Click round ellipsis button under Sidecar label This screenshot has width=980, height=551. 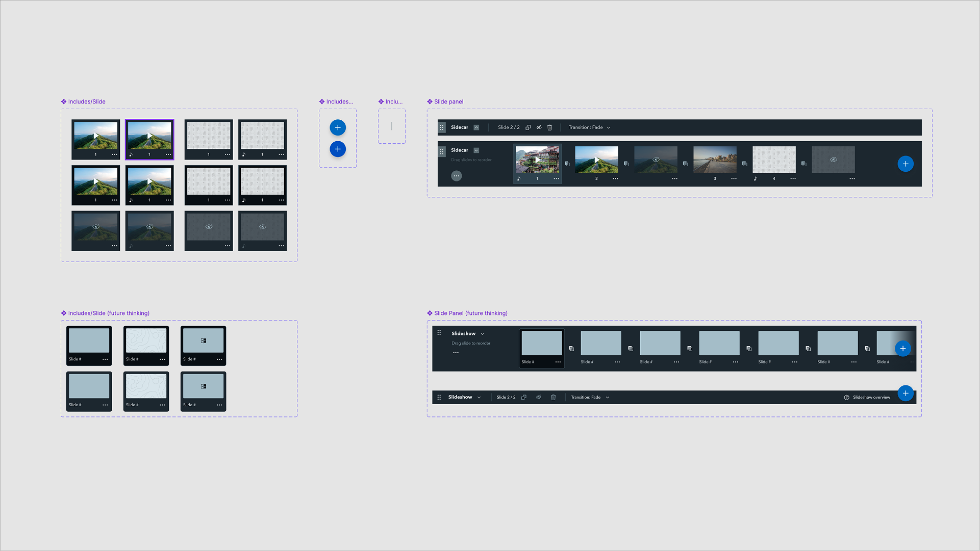click(x=457, y=176)
